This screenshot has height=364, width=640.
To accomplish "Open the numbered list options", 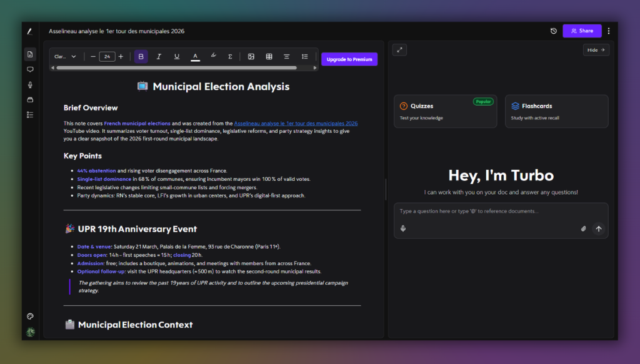I will click(x=304, y=56).
